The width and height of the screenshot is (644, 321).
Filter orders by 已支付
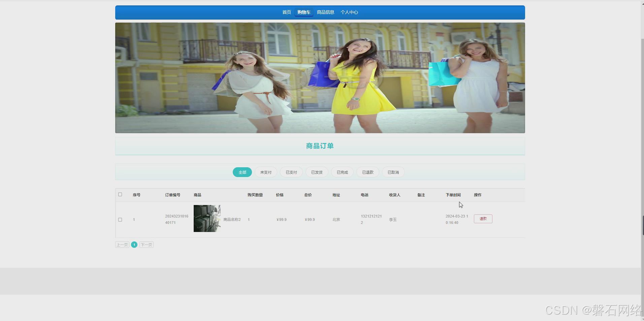click(x=291, y=172)
